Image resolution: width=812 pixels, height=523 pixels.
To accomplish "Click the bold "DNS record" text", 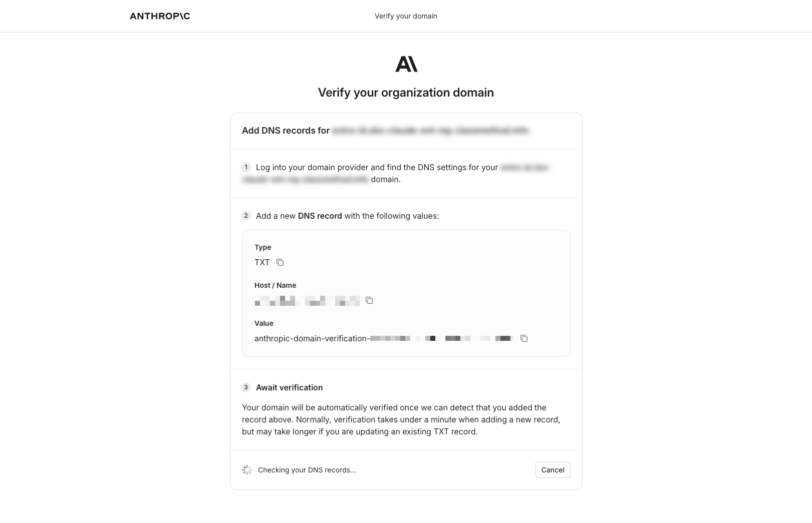I will [x=320, y=216].
